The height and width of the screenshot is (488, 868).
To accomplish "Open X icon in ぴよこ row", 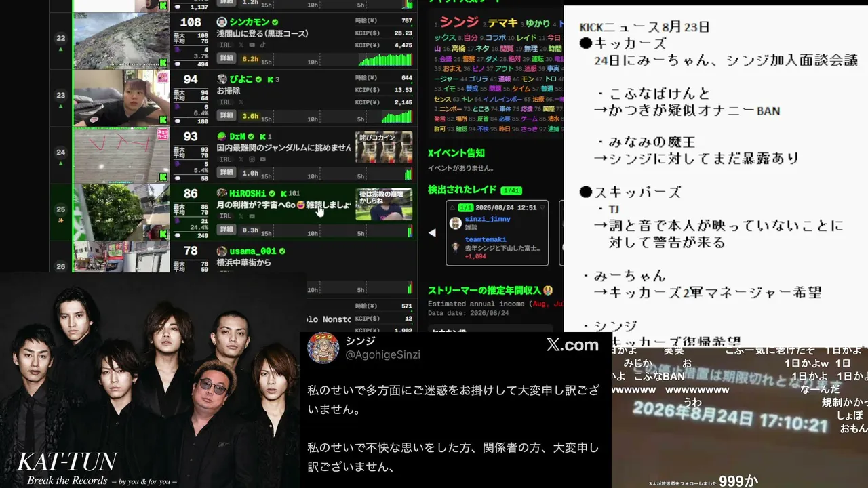I will (241, 102).
